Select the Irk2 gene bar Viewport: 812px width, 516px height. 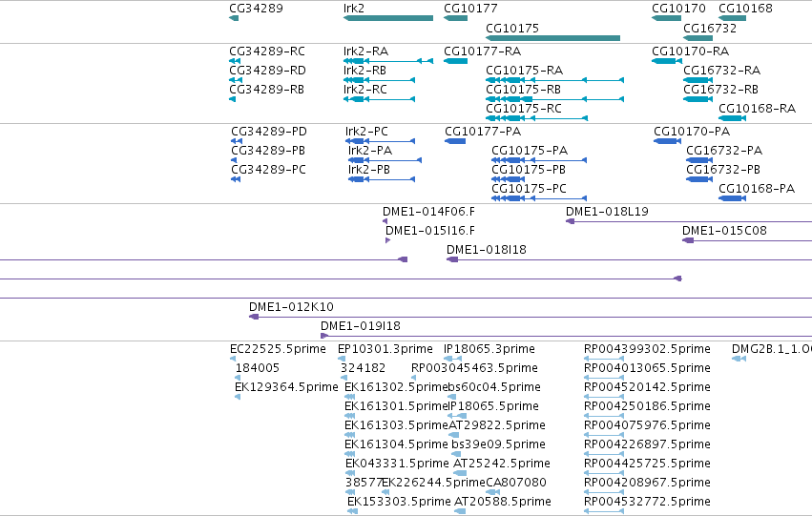tap(388, 18)
